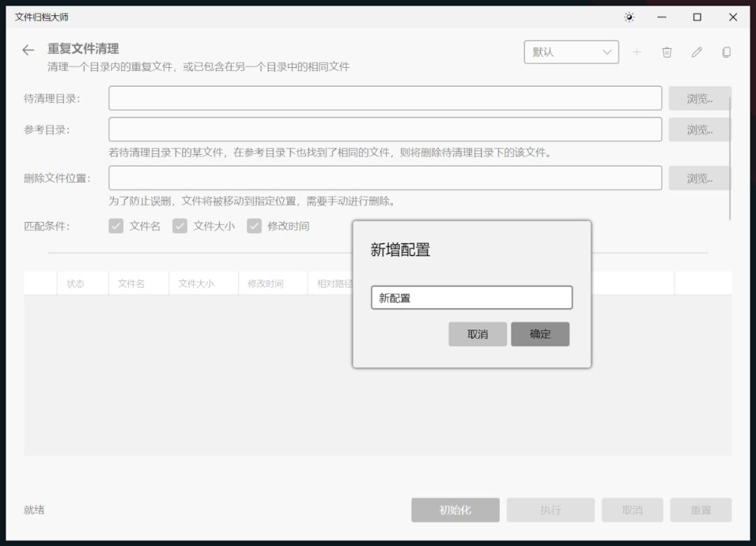Screen dimensions: 756x546
Task: Click the plus icon to add a configuration
Action: click(x=637, y=52)
